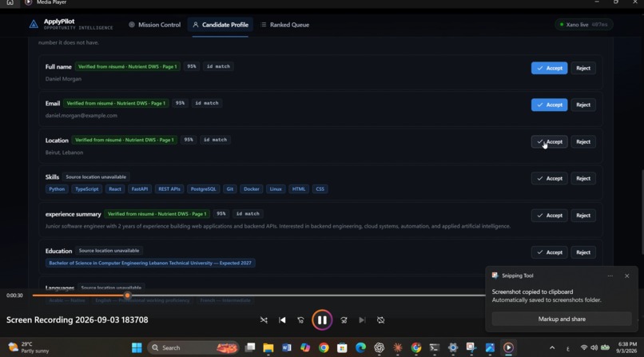Reject the Full name field
Viewport: 644px width, 357px height.
582,68
